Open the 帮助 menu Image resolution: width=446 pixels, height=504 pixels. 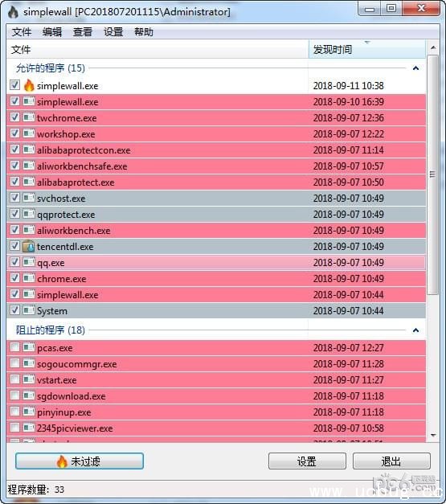point(144,32)
